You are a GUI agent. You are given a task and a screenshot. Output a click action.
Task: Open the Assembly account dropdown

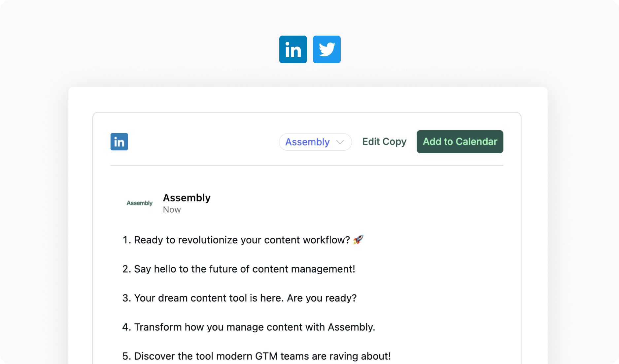coord(315,142)
